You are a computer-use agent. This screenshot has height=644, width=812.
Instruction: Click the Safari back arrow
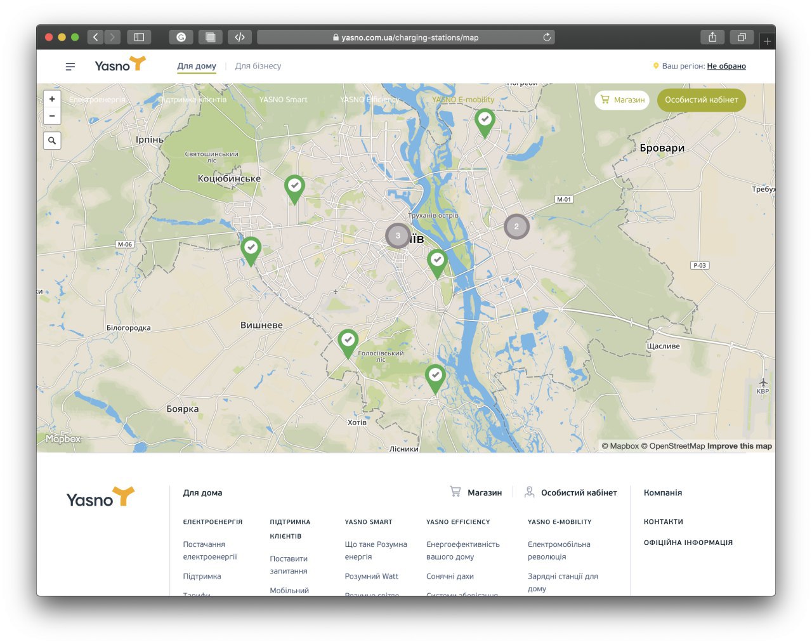(x=96, y=37)
